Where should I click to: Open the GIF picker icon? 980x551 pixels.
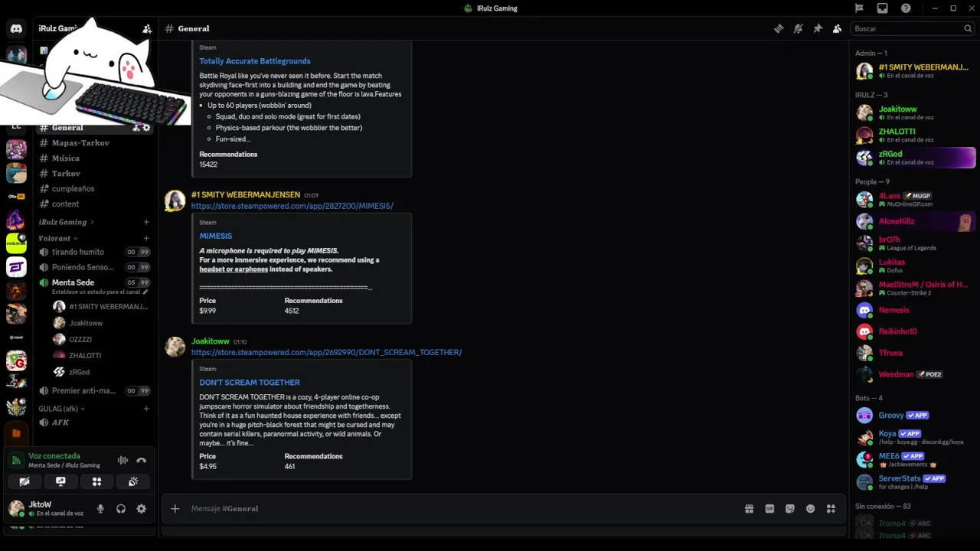[769, 508]
